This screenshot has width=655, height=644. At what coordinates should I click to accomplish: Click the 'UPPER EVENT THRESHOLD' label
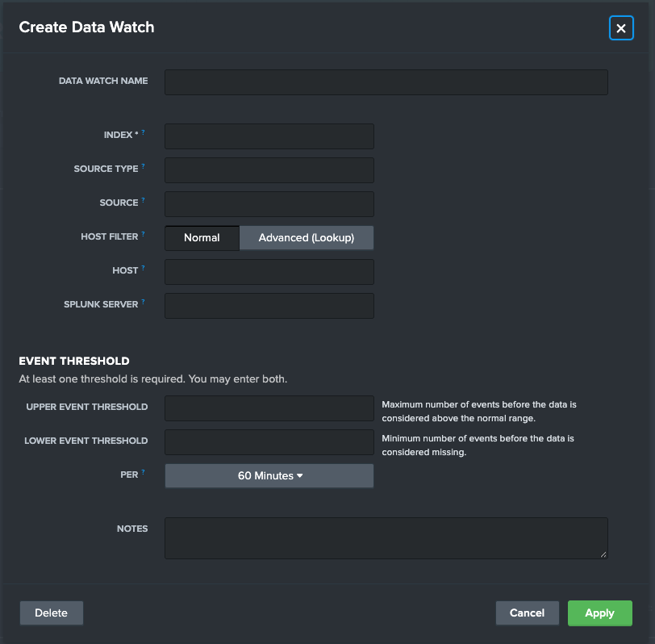87,407
